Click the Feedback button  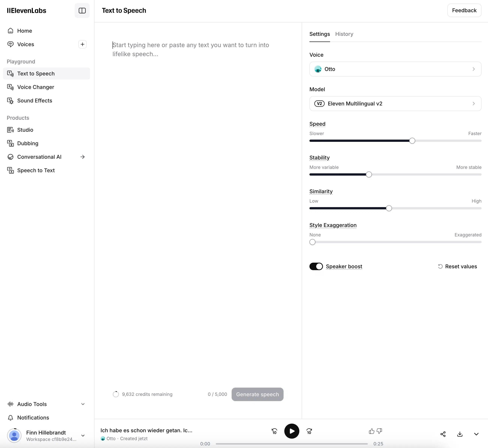coord(464,11)
